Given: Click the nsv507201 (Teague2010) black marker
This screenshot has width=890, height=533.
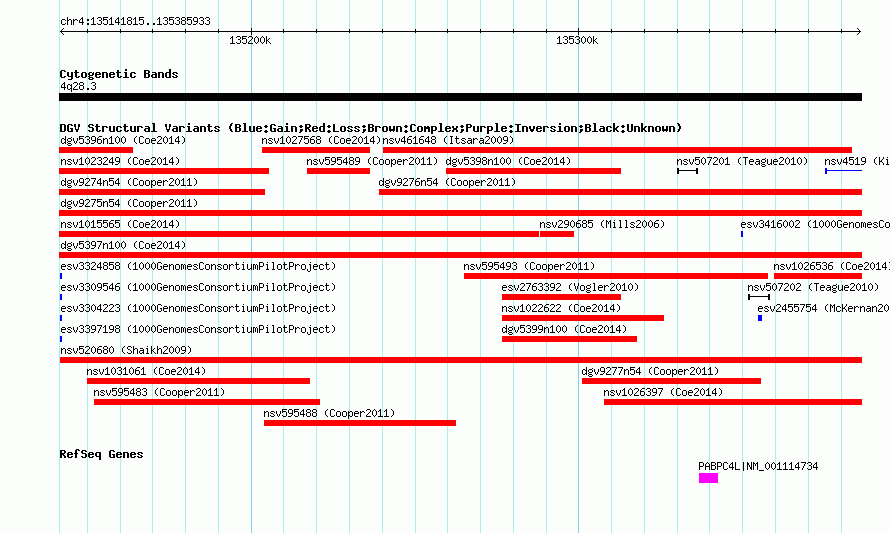Looking at the screenshot, I should [x=687, y=171].
